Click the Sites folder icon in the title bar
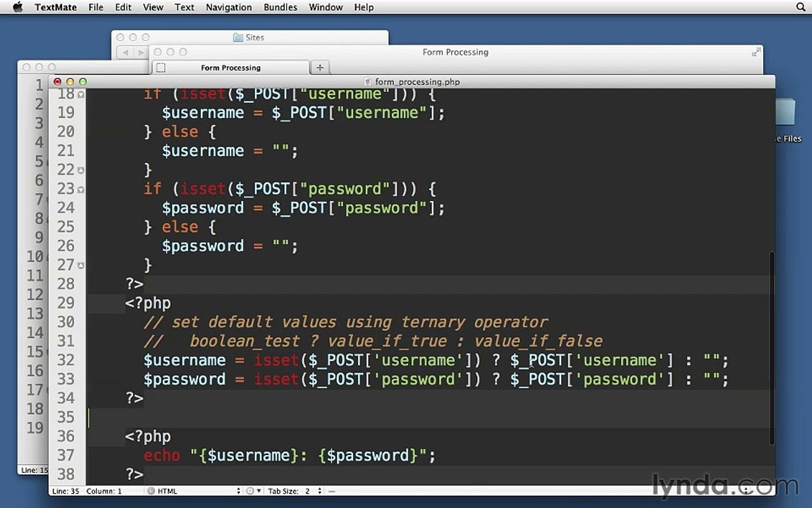The width and height of the screenshot is (812, 508). tap(238, 37)
